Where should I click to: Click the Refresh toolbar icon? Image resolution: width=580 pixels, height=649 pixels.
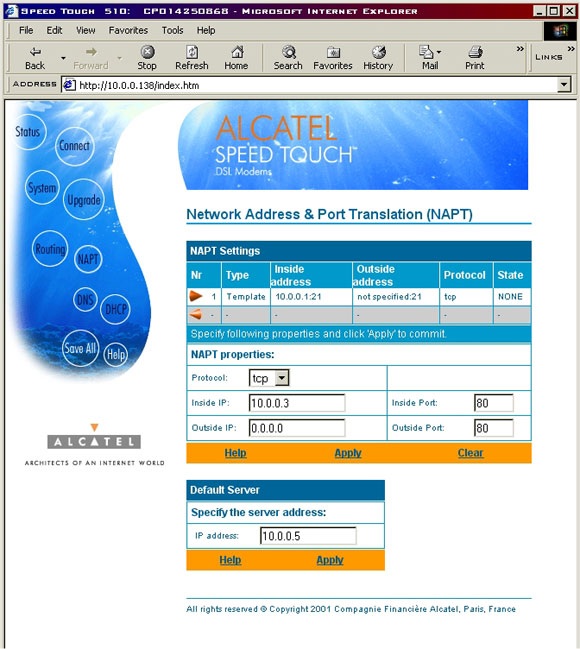tap(191, 58)
